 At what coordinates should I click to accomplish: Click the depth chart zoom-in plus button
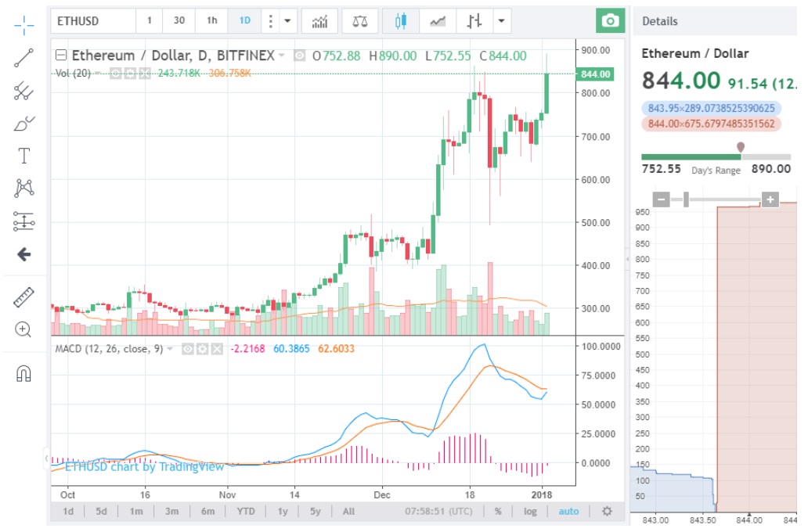pos(770,200)
